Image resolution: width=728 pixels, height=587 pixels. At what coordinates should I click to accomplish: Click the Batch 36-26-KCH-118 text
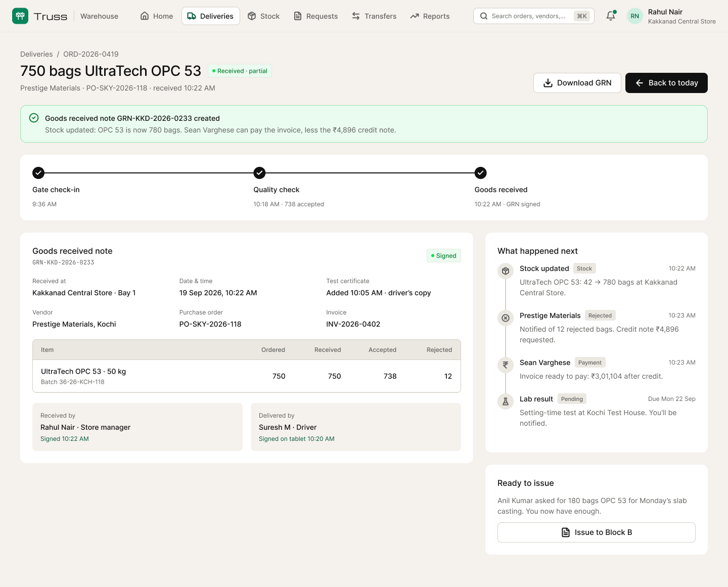pyautogui.click(x=73, y=382)
